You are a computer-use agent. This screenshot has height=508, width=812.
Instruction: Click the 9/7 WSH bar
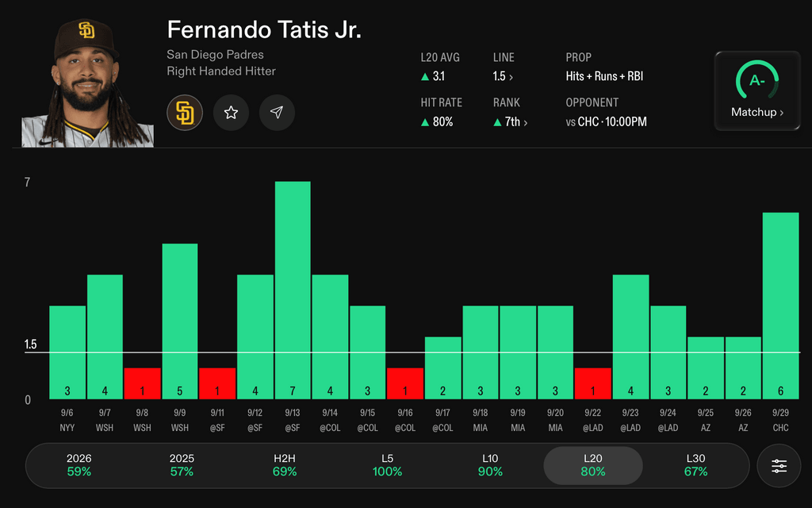point(105,337)
